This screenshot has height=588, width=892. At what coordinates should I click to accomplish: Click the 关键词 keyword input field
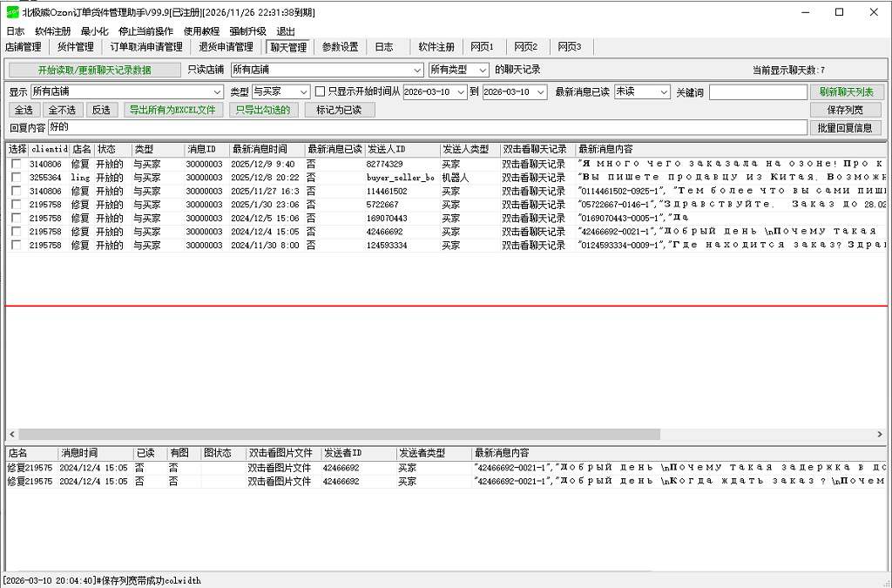coord(757,91)
